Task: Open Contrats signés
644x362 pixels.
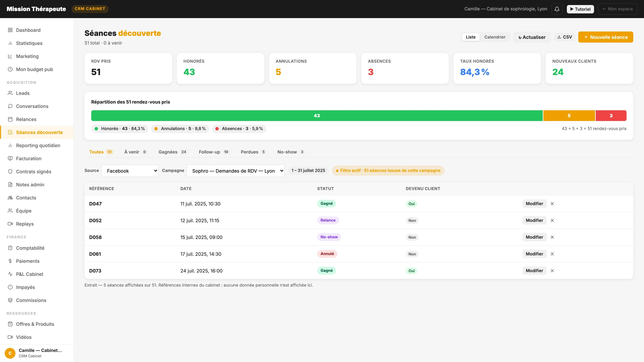Action: pyautogui.click(x=37, y=172)
